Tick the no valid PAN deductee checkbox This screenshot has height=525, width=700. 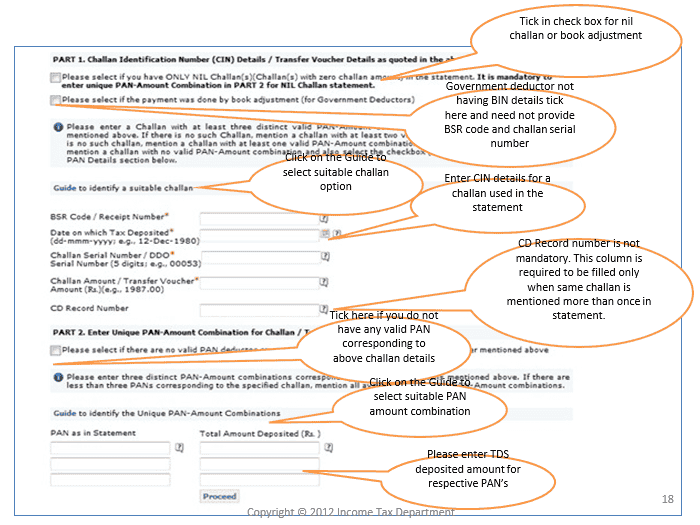55,350
